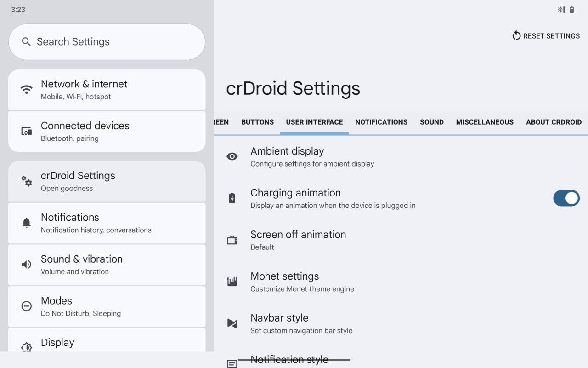Turn off the Charging animation switch

point(566,198)
